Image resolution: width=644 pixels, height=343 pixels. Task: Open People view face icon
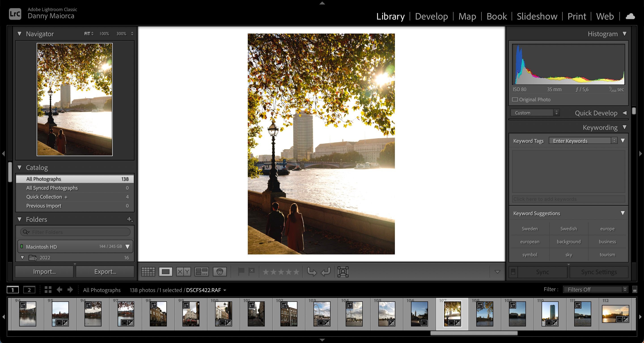[220, 272]
